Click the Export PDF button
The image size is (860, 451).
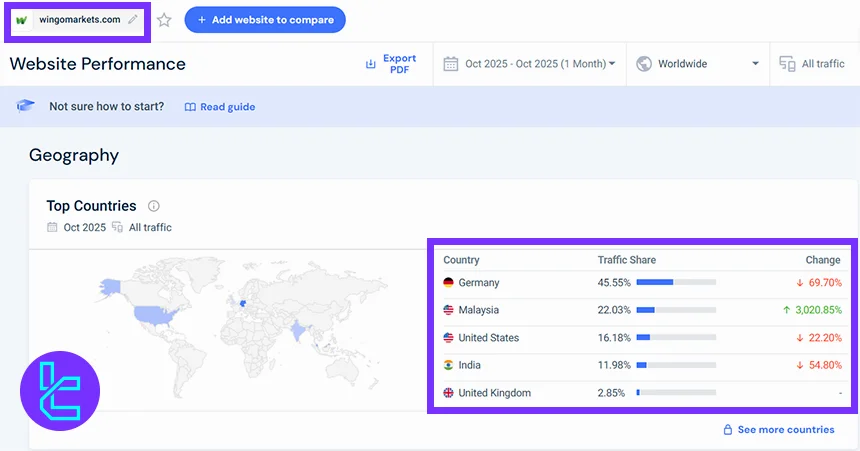pos(392,64)
